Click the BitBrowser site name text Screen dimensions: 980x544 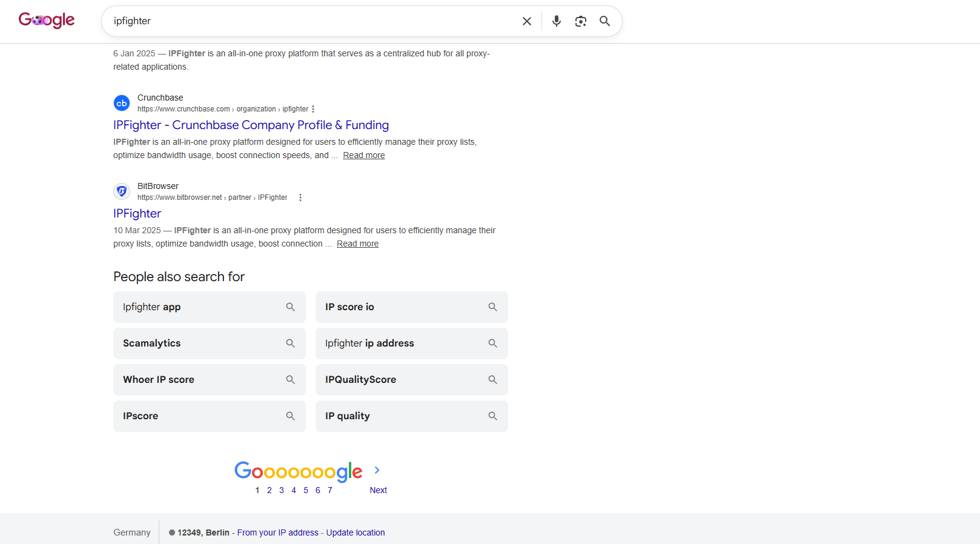point(158,186)
